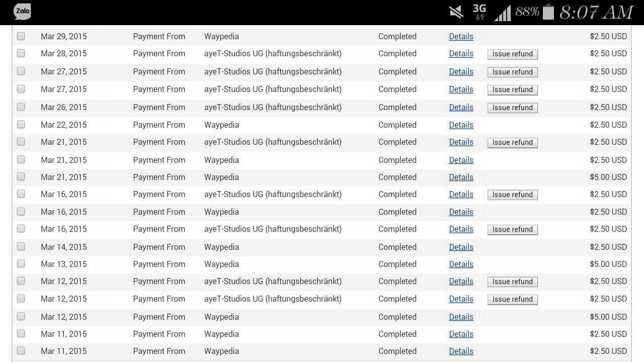Issue refund for Mar 26, 2015 ayeT-Studios payment
644x362 pixels.
[512, 108]
